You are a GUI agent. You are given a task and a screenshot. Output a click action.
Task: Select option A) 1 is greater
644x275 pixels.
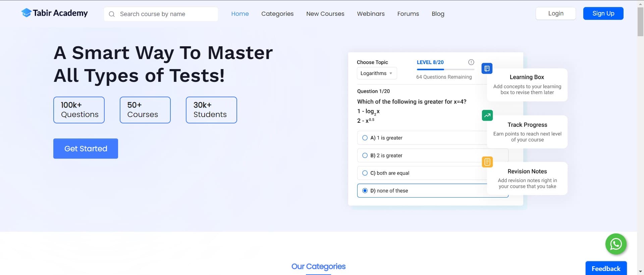coord(365,138)
